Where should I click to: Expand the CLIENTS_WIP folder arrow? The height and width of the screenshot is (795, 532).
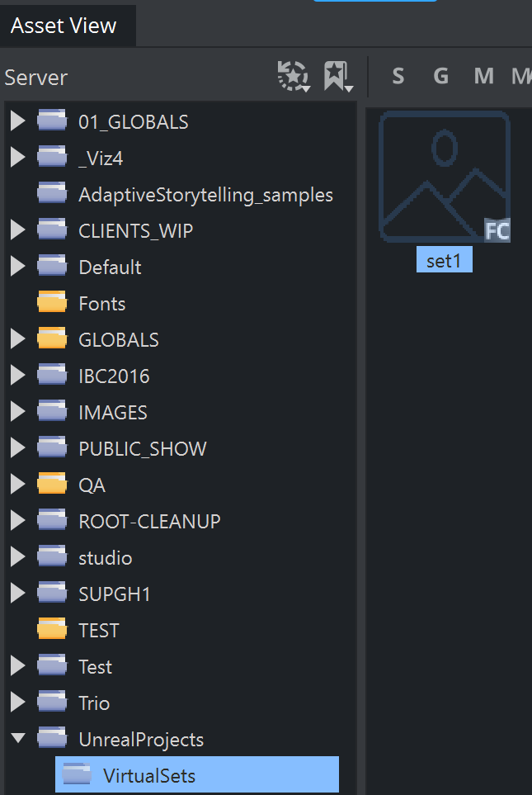17,230
